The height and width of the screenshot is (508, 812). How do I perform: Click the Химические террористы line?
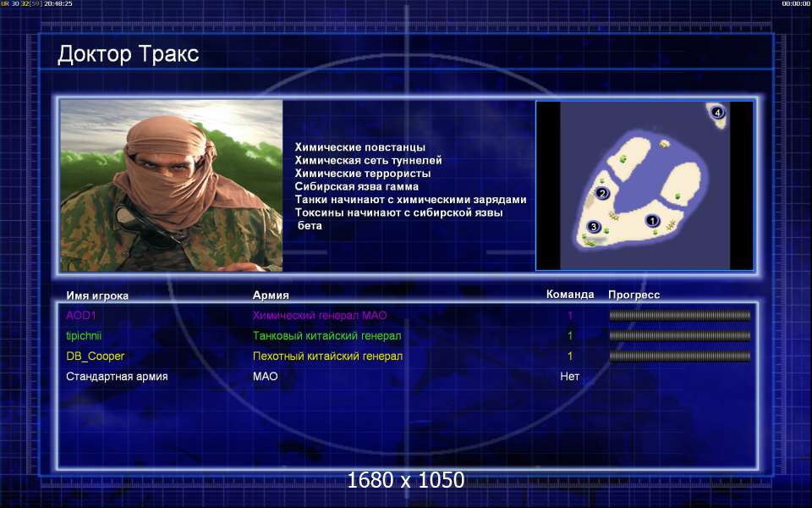tap(363, 173)
